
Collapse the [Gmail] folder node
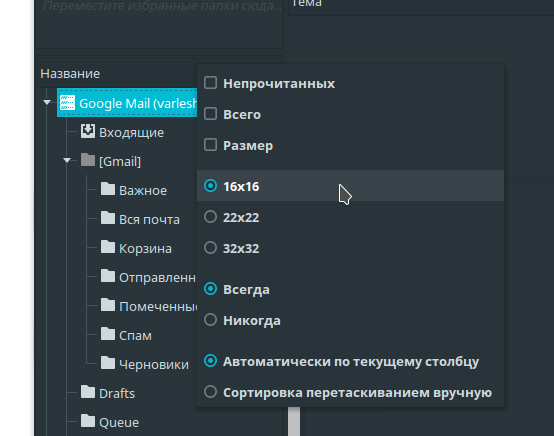tap(67, 161)
